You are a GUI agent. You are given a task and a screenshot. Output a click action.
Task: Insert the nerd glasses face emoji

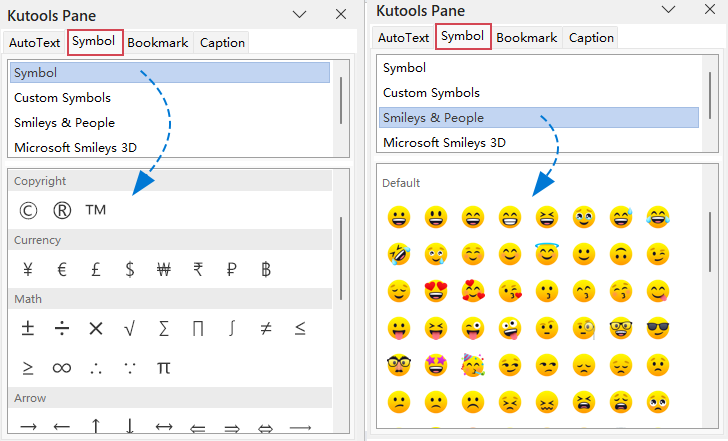click(x=621, y=328)
